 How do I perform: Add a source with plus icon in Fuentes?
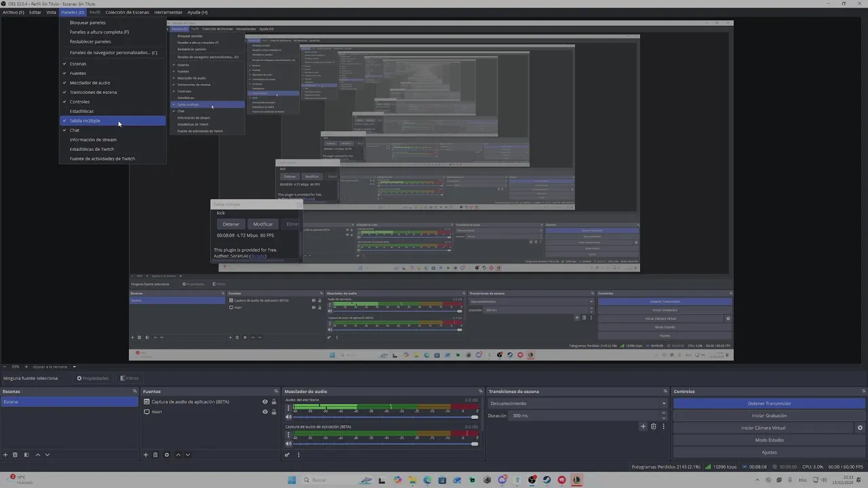coord(146,455)
